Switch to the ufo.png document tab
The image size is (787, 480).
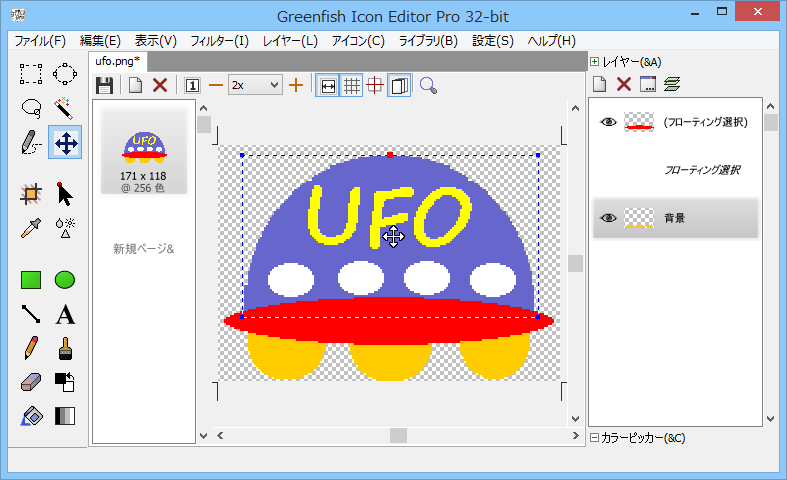coord(117,61)
